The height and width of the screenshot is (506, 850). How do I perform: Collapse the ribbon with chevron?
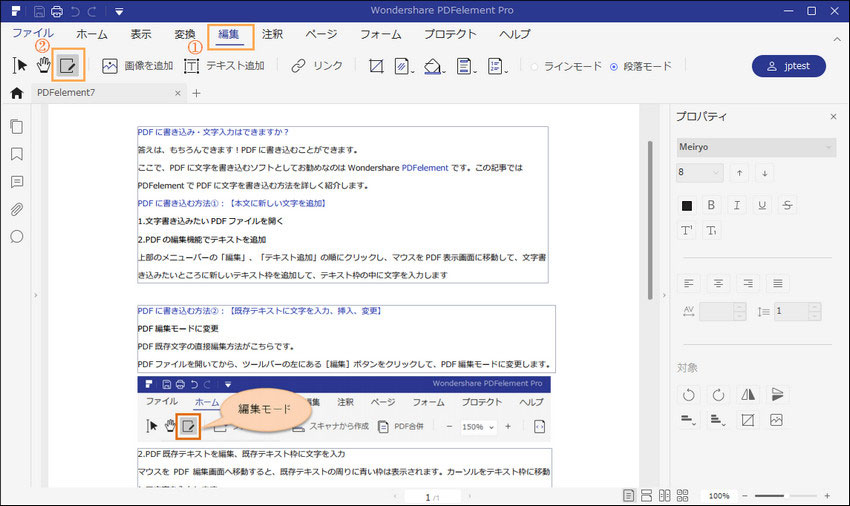pyautogui.click(x=837, y=39)
